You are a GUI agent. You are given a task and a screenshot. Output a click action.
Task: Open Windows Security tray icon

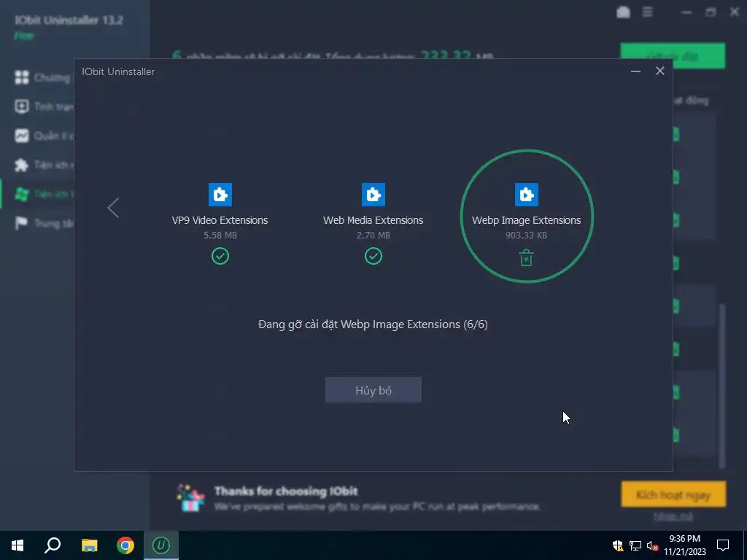(x=618, y=545)
